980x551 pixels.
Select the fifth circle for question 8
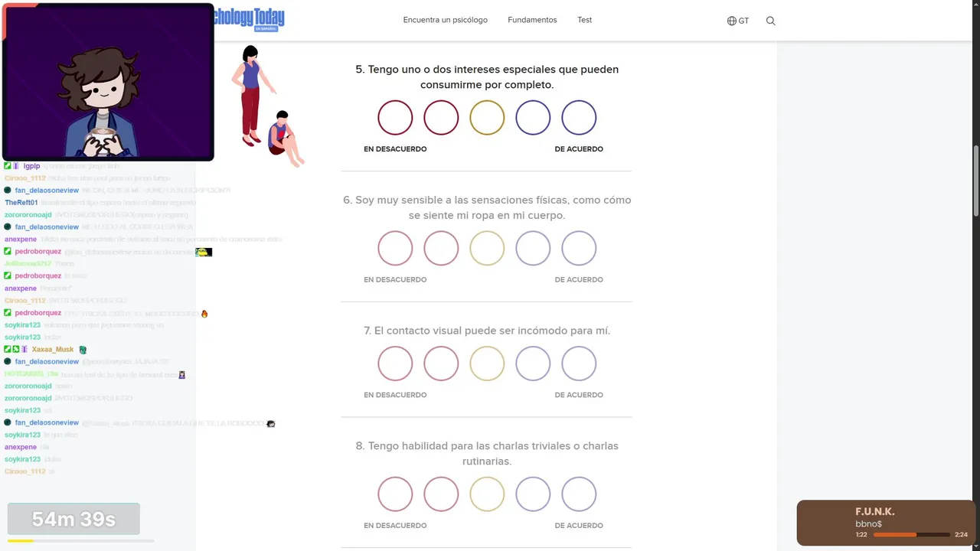579,494
